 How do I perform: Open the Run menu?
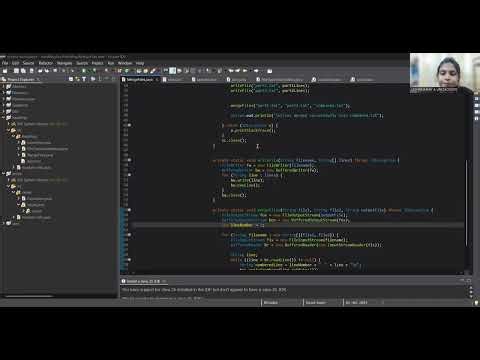pyautogui.click(x=111, y=63)
